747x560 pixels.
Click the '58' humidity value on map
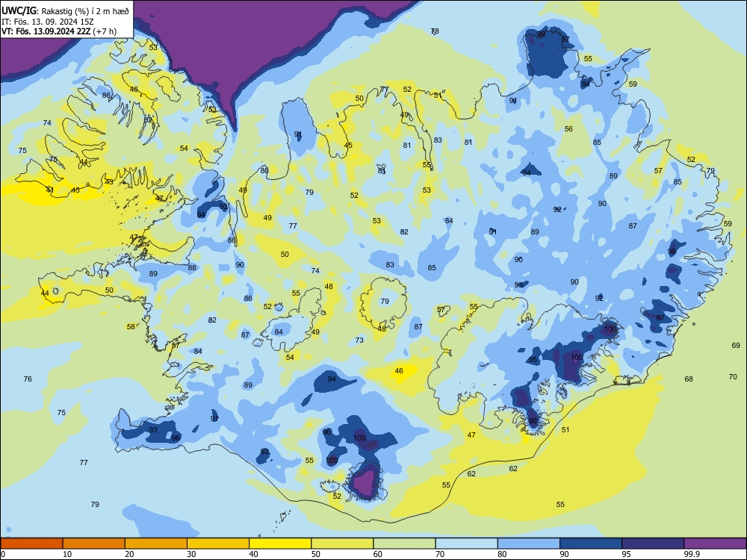click(131, 327)
